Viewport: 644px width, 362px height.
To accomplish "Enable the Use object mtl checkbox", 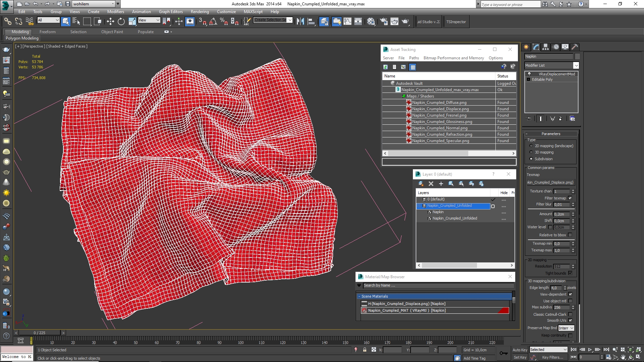I will pos(570,301).
